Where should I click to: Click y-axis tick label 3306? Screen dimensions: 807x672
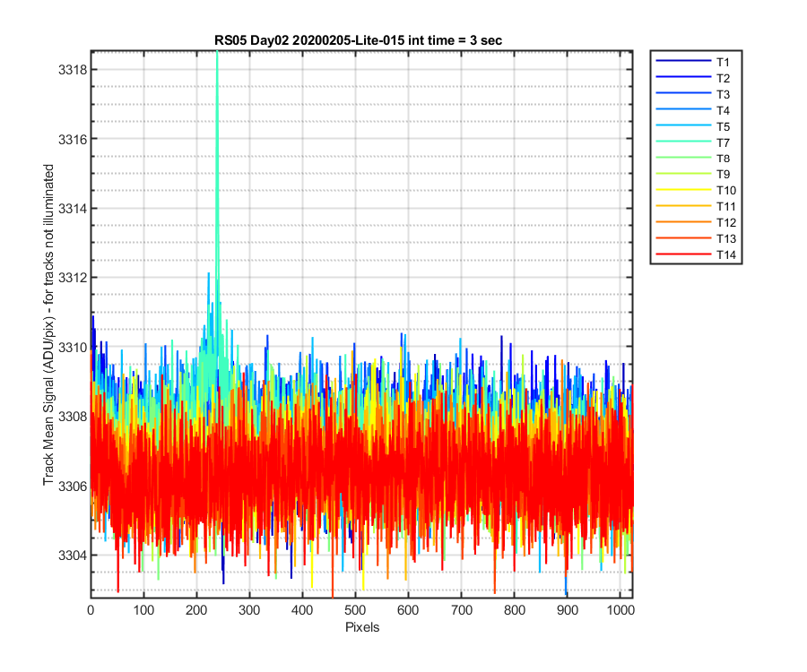(71, 486)
